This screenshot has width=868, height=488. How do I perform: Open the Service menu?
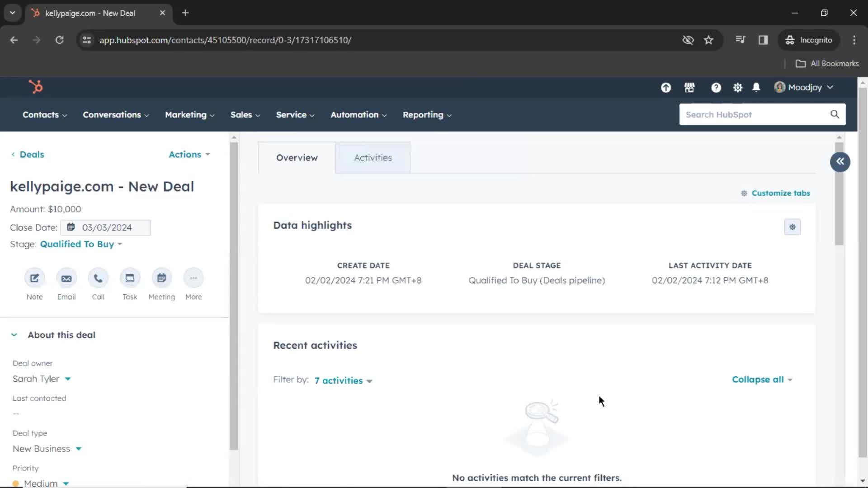coord(295,115)
